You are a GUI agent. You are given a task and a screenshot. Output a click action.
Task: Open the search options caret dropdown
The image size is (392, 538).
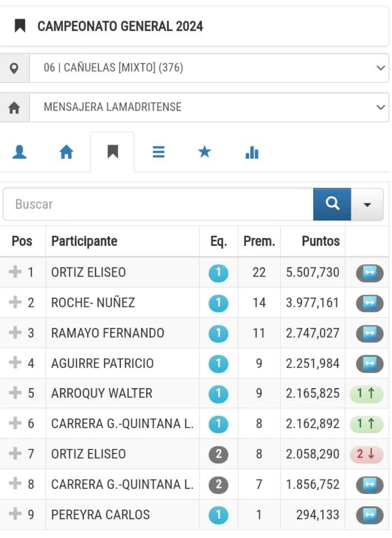click(x=367, y=204)
